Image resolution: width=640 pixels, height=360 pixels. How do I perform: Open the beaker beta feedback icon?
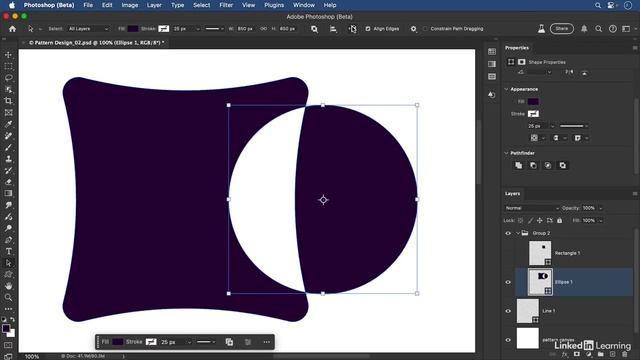pos(541,29)
